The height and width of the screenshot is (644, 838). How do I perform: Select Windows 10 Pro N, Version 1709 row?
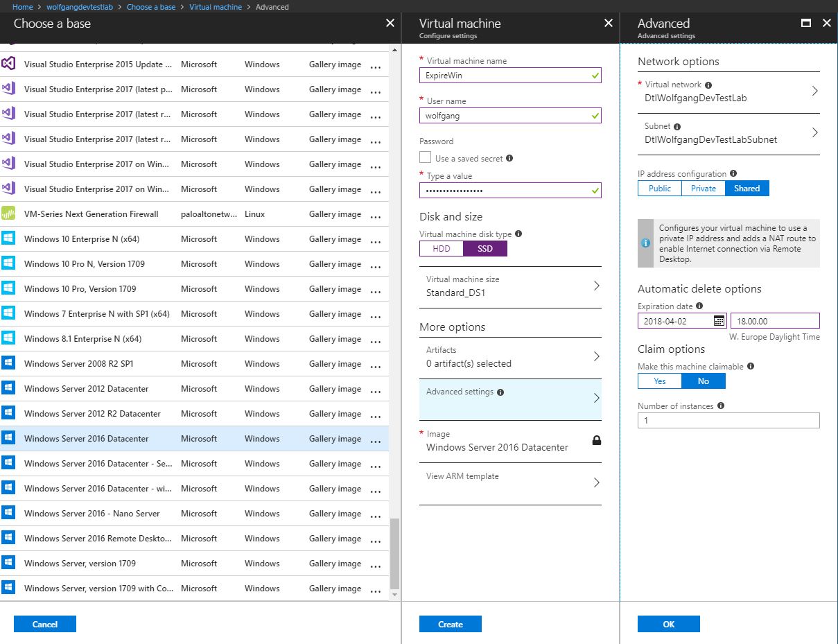click(x=194, y=264)
